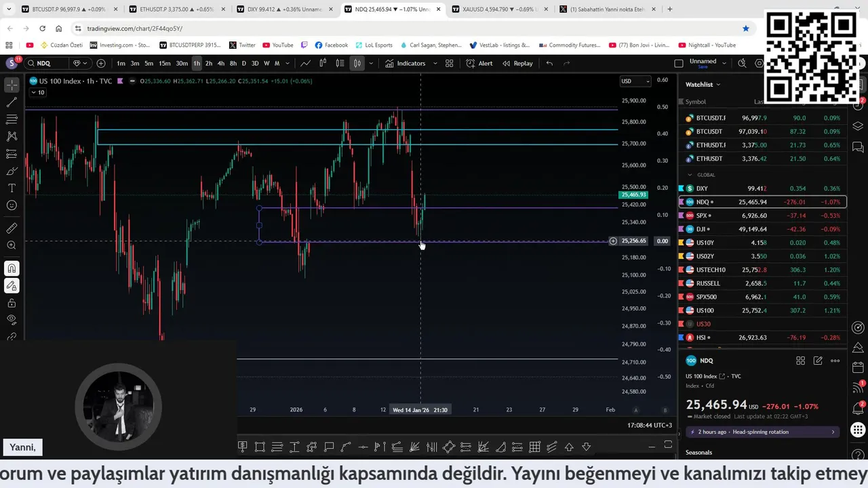Viewport: 868px width, 488px height.
Task: Open the chats panel icon
Action: pyautogui.click(x=858, y=147)
